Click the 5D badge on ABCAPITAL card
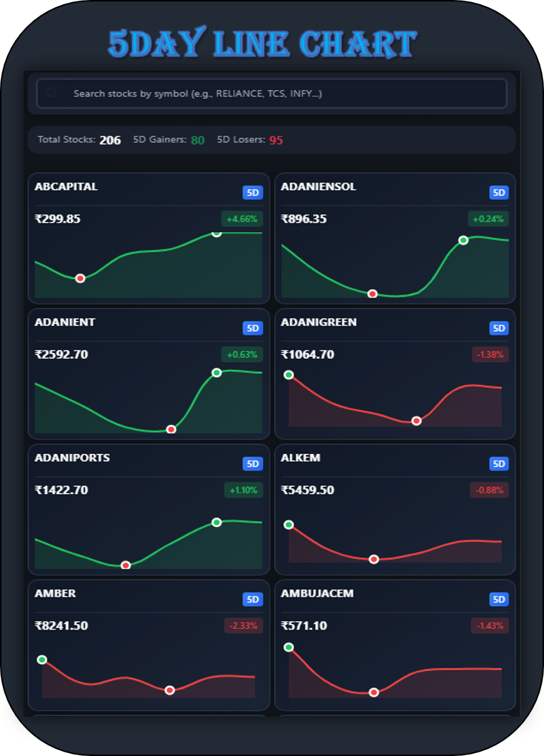The height and width of the screenshot is (756, 544). point(253,193)
